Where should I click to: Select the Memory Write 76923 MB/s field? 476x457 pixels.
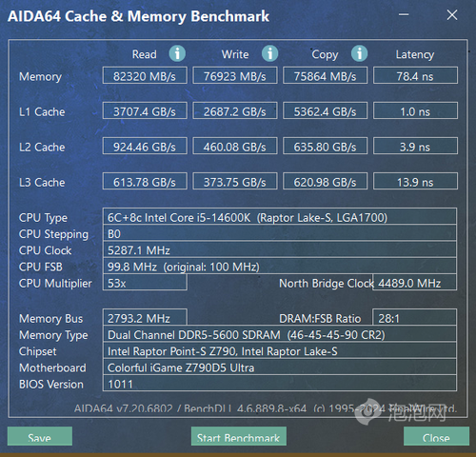coord(235,75)
